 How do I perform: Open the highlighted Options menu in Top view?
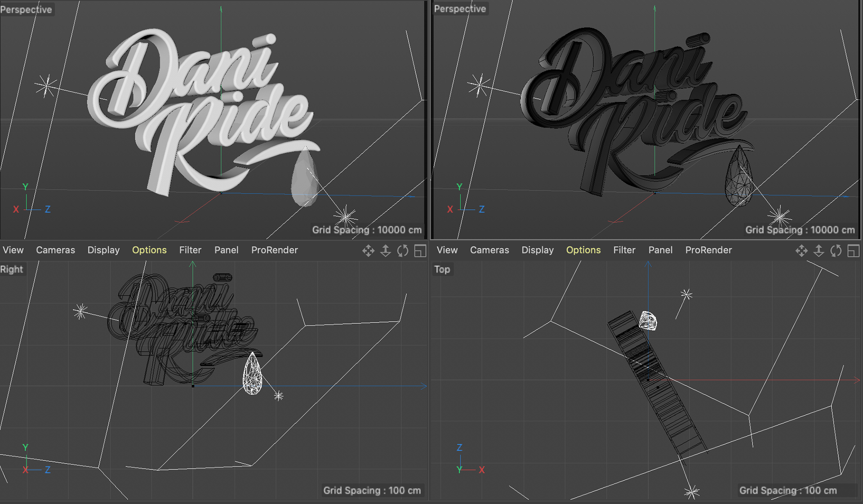(583, 250)
